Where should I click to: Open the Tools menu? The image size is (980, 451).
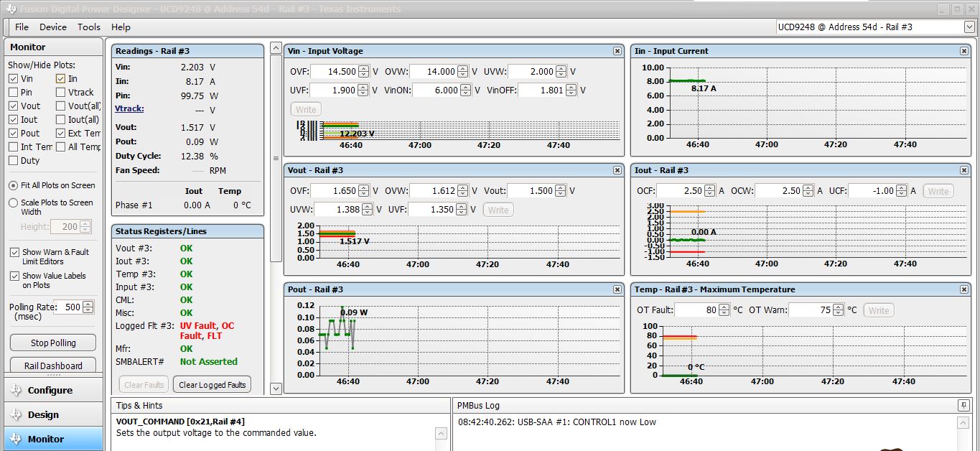click(x=89, y=27)
